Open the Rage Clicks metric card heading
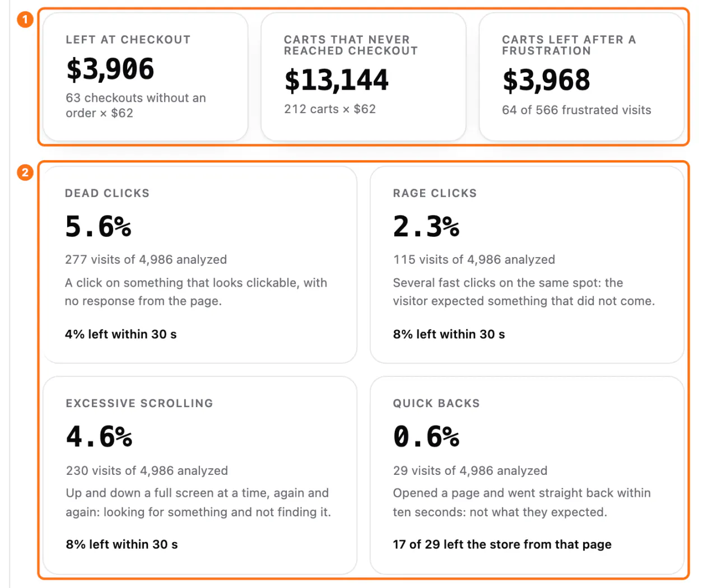Viewport: 717px width, 588px height. click(435, 193)
